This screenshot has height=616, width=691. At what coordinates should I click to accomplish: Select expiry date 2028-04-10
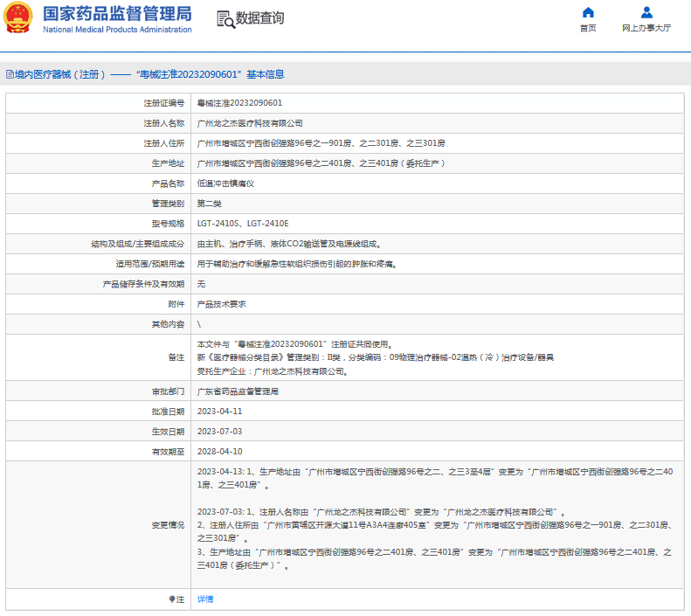coord(219,452)
